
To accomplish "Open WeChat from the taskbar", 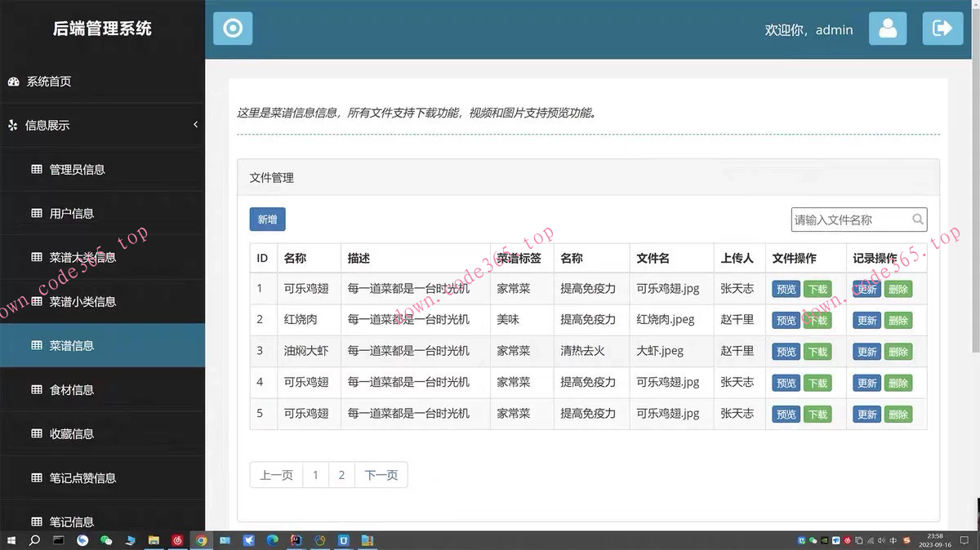I will (x=106, y=540).
